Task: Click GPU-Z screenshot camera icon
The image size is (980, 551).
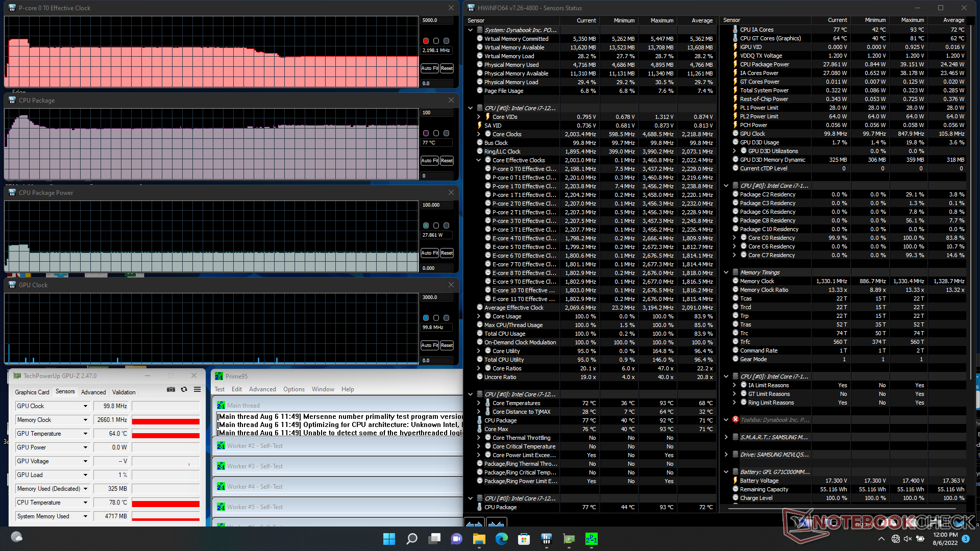Action: (170, 389)
